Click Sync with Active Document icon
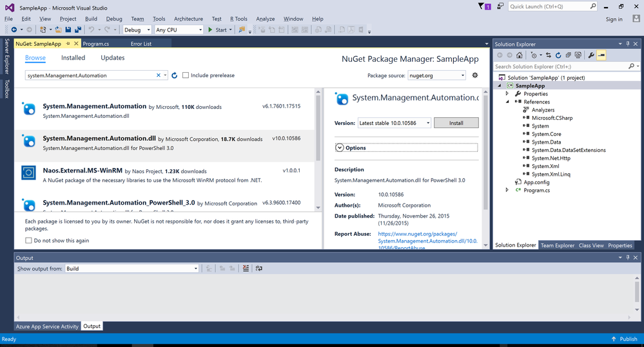644x347 pixels. 549,55
